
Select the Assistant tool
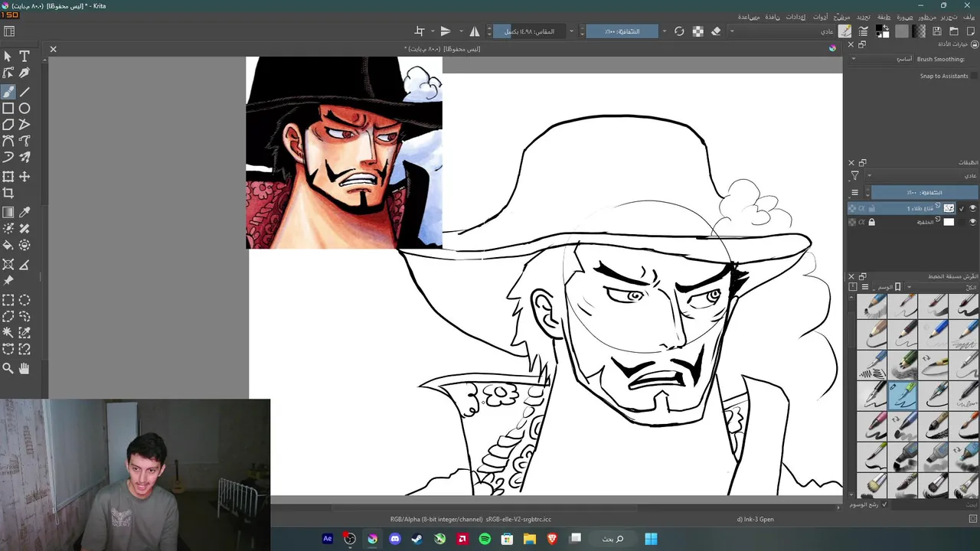tap(8, 265)
